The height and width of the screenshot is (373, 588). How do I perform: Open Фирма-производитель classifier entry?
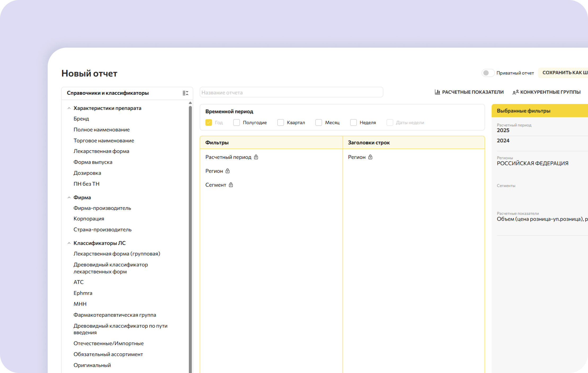point(102,208)
